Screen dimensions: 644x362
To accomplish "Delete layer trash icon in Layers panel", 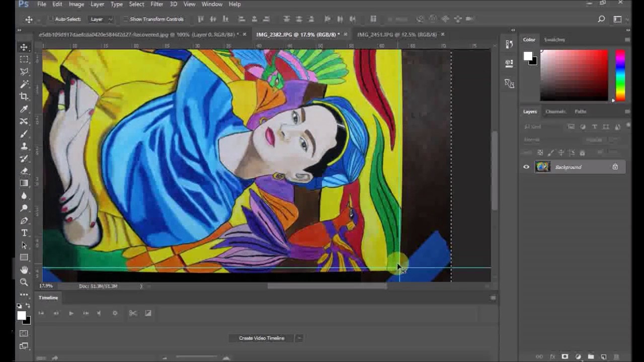I will (x=616, y=356).
